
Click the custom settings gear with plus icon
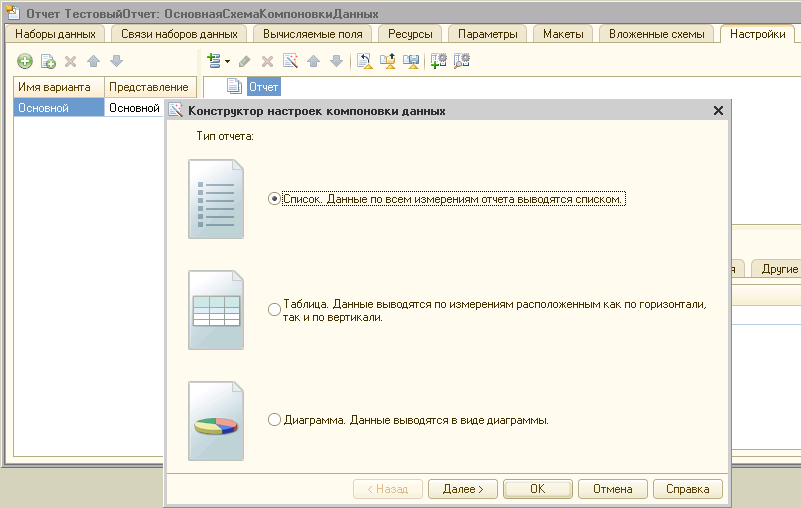point(438,61)
